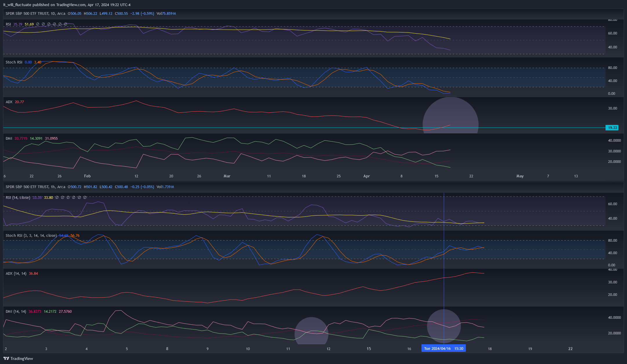The width and height of the screenshot is (627, 364).
Task: Click the RSI (14, close) legend label
Action: [18, 198]
